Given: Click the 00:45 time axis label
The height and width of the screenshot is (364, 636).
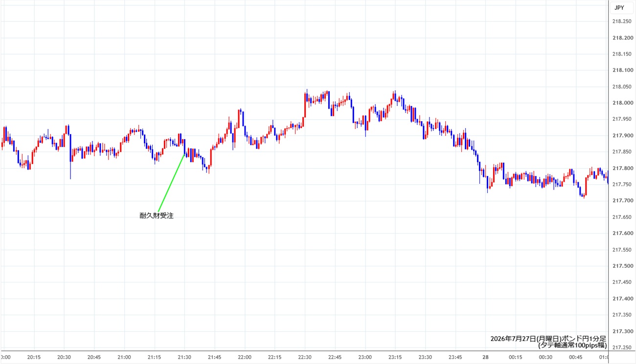Looking at the screenshot, I should click(x=575, y=357).
